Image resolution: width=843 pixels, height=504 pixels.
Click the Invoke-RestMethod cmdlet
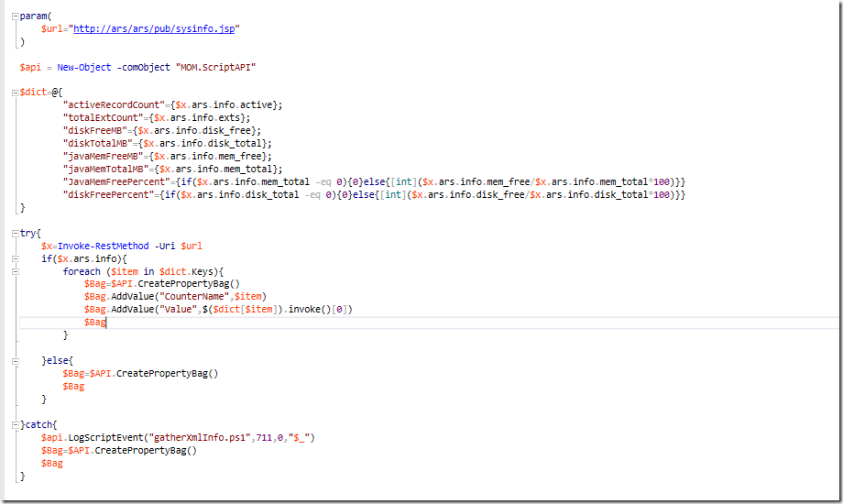click(103, 246)
